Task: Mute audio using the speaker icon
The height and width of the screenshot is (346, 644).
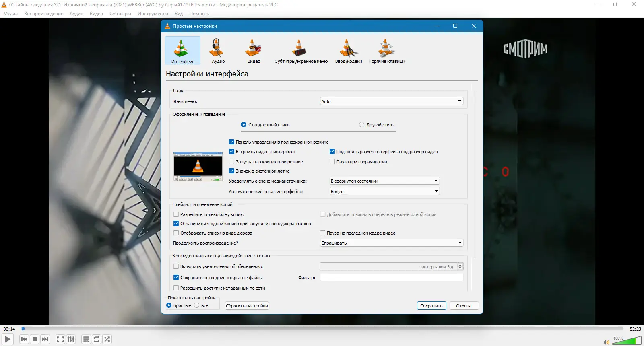Action: [606, 342]
